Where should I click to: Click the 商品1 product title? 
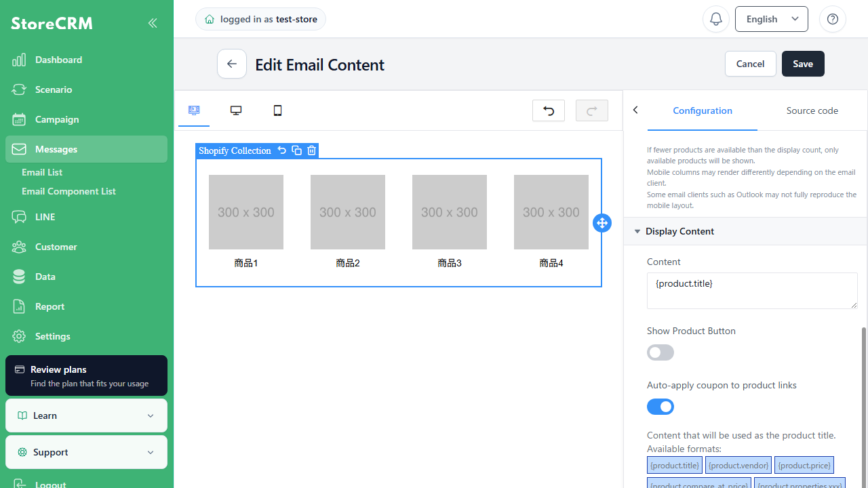pyautogui.click(x=246, y=263)
